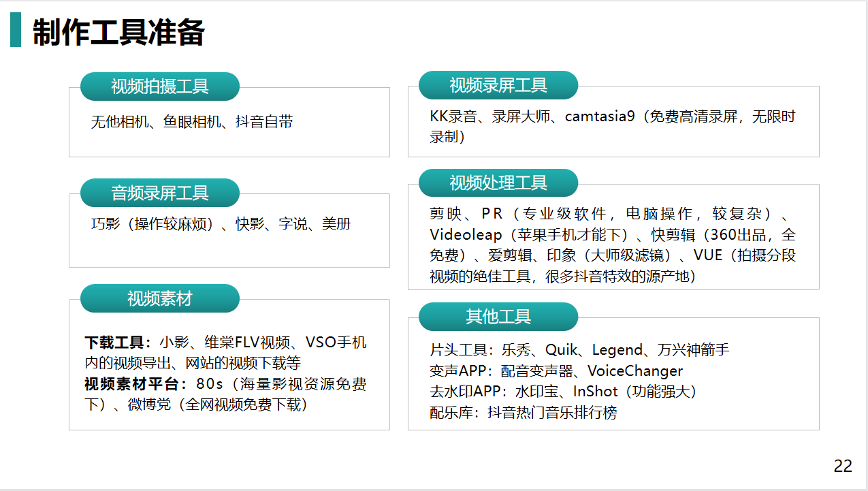868x491 pixels.
Task: Click the text "80s"
Action: pyautogui.click(x=210, y=384)
